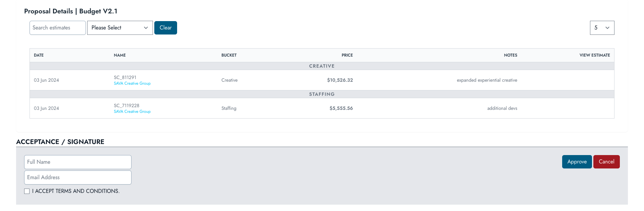Screen dimensions: 644x211
Task: Click the BUCKET column header
Action: click(229, 55)
